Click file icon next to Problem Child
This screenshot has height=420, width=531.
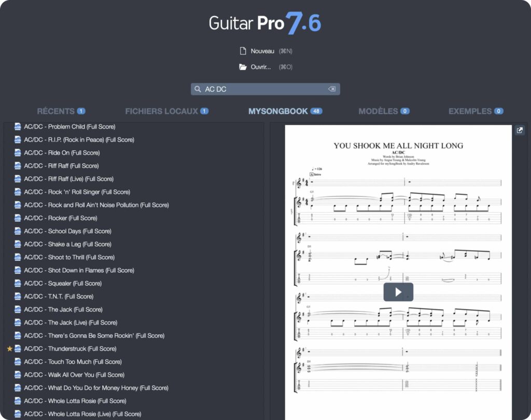18,127
